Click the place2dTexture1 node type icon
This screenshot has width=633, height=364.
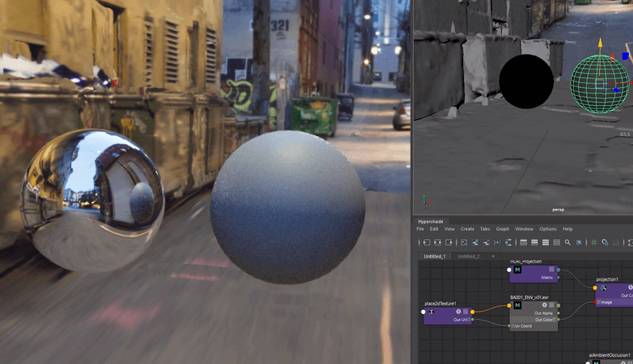(x=430, y=312)
